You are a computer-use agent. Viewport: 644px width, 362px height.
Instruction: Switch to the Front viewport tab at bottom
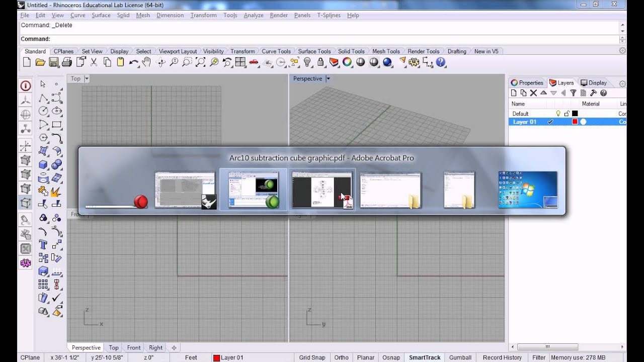click(x=134, y=347)
